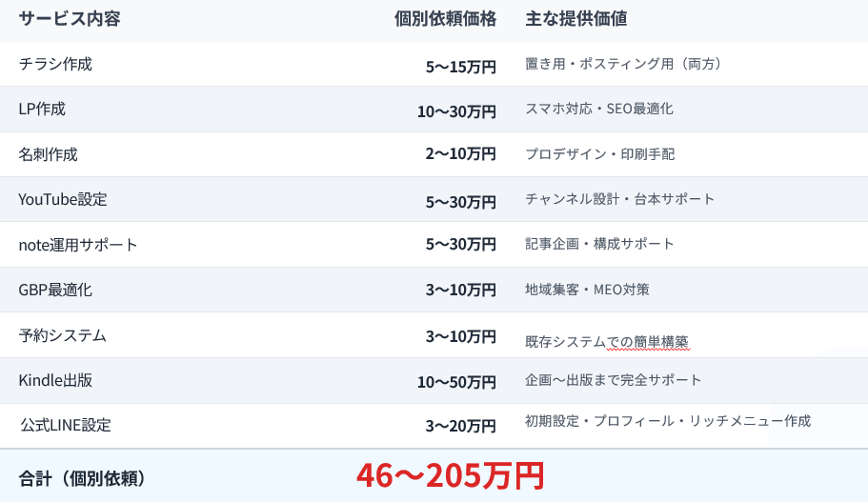Image resolution: width=868 pixels, height=502 pixels.
Task: Click the 公式LINE設定 service name
Action: click(x=66, y=425)
